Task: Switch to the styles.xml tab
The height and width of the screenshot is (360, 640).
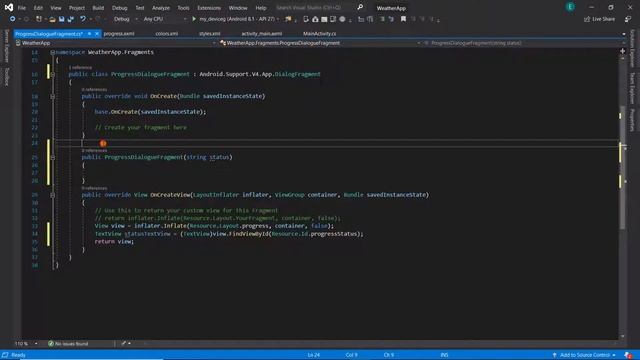Action: click(210, 33)
